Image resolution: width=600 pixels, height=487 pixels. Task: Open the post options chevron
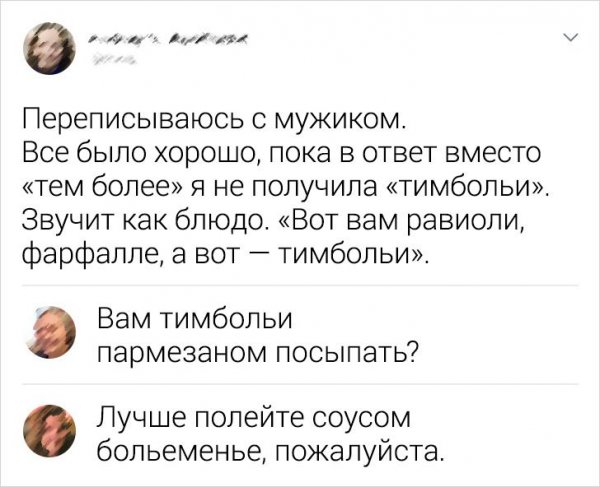pos(570,39)
